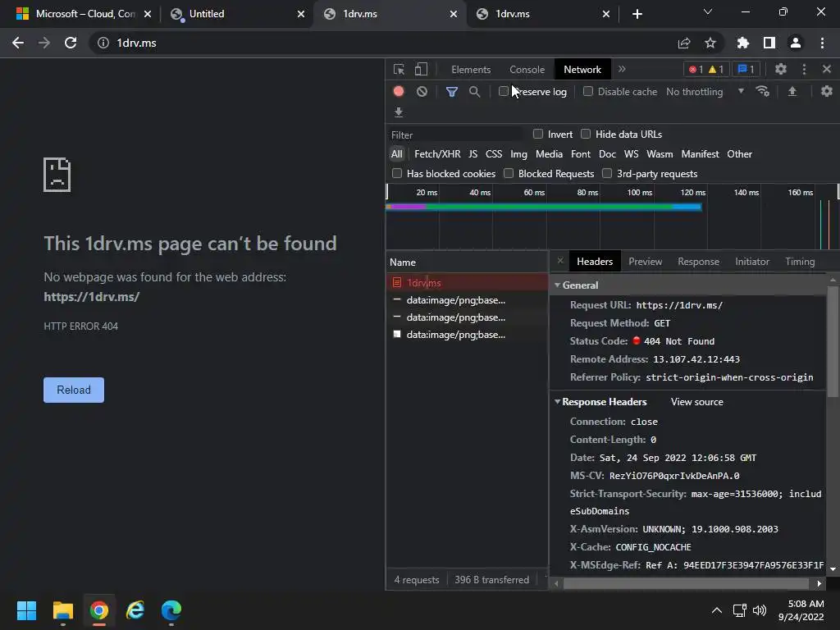Viewport: 840px width, 630px height.
Task: Show more DevTools tabs chevron
Action: (x=622, y=69)
